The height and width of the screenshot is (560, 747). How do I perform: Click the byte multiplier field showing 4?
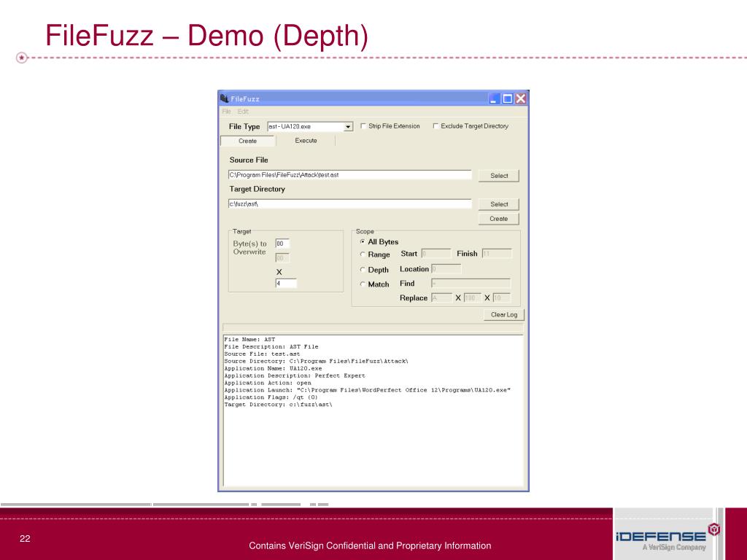click(286, 284)
